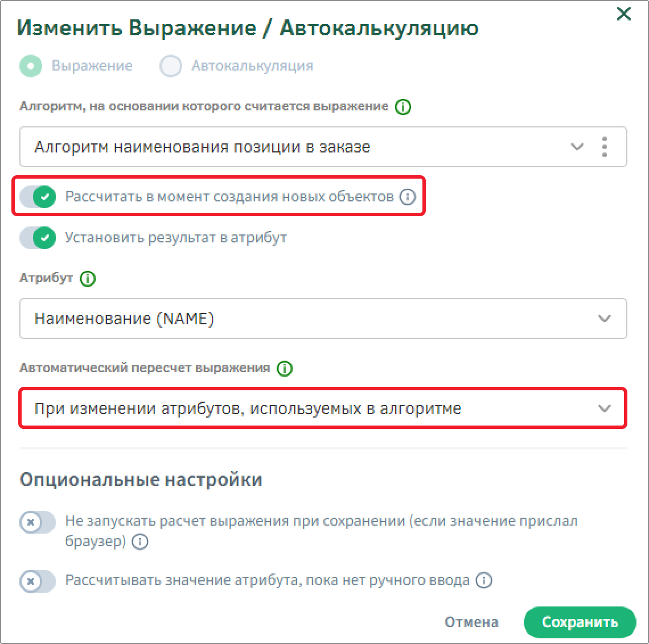Select the 'Выражение' radio button
The height and width of the screenshot is (644, 649).
coord(31,66)
